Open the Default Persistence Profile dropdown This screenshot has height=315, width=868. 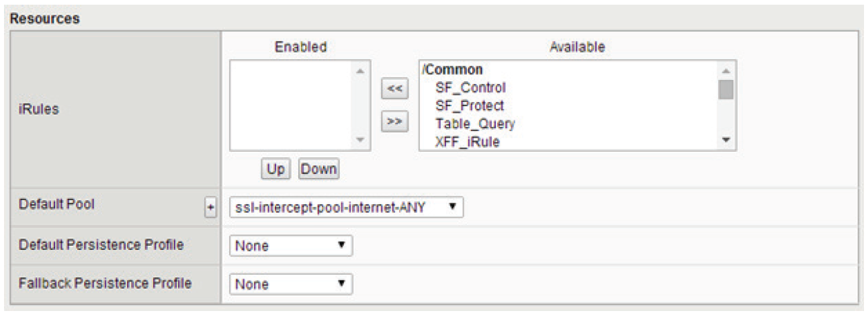[x=291, y=246]
